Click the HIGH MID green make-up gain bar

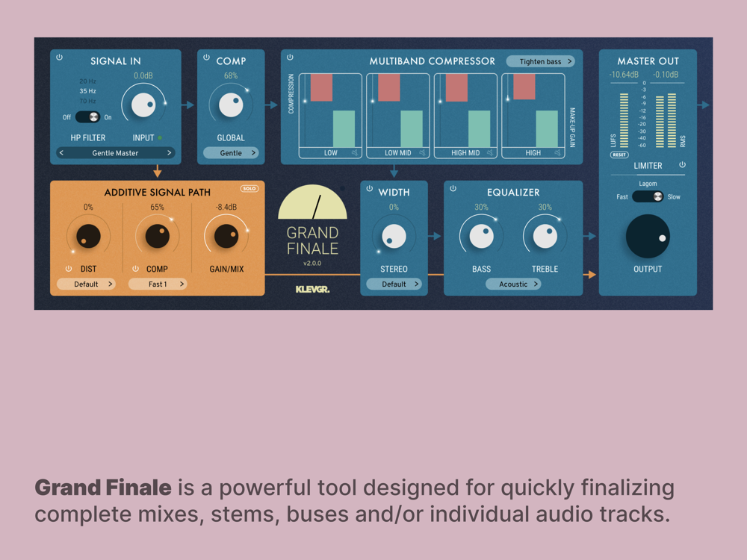479,129
